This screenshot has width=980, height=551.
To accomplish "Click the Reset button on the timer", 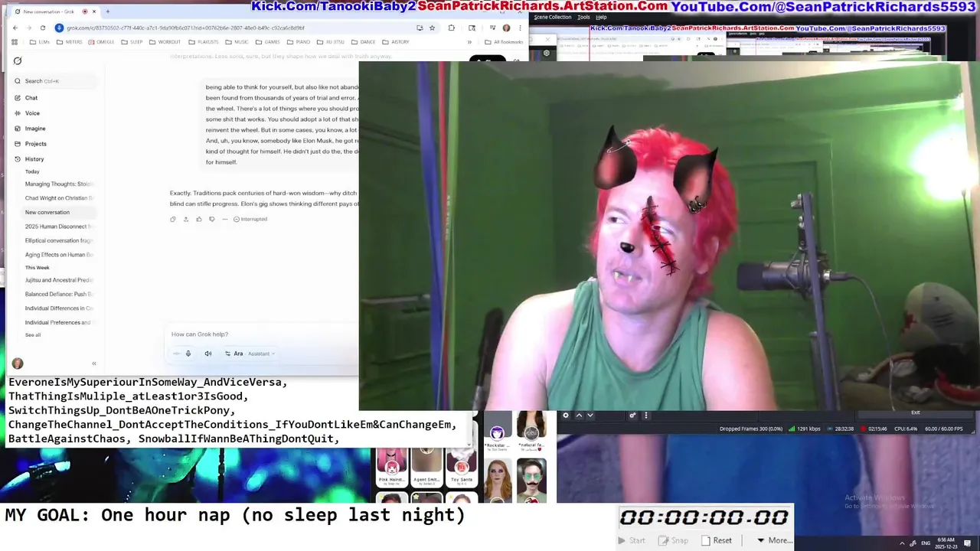I will tap(717, 540).
